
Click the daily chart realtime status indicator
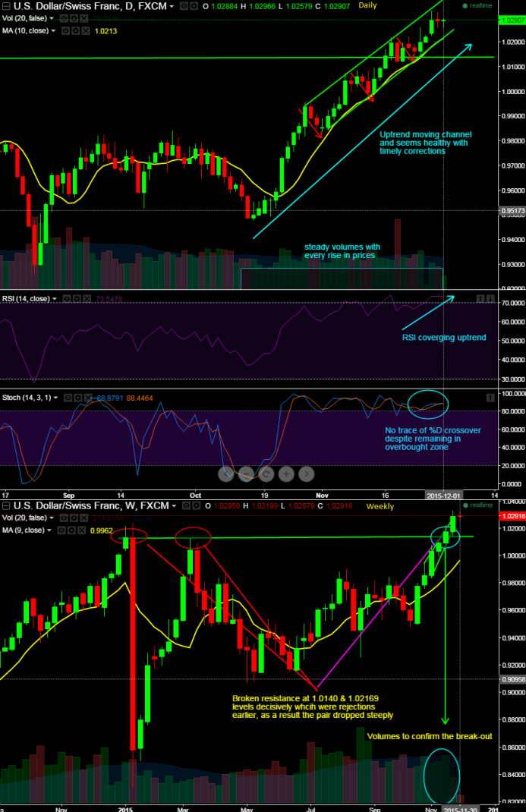point(477,6)
